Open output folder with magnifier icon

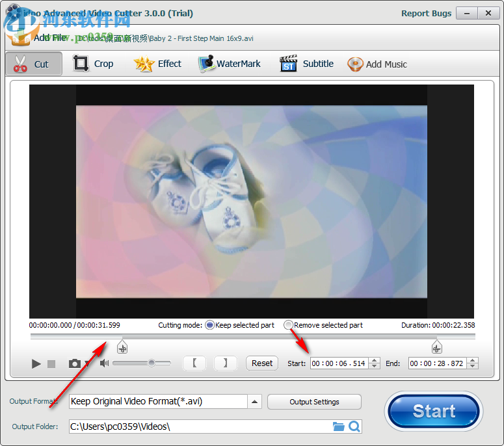click(354, 426)
